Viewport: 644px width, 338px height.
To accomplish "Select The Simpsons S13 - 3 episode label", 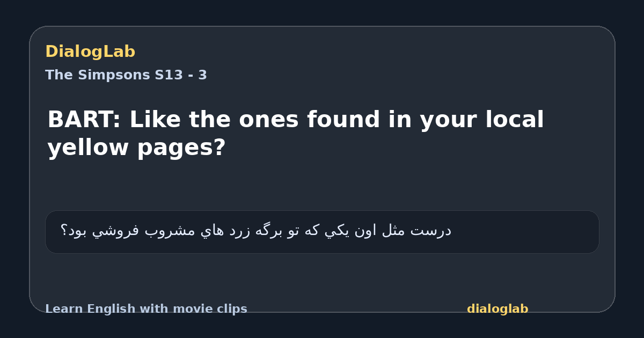I will pyautogui.click(x=126, y=75).
